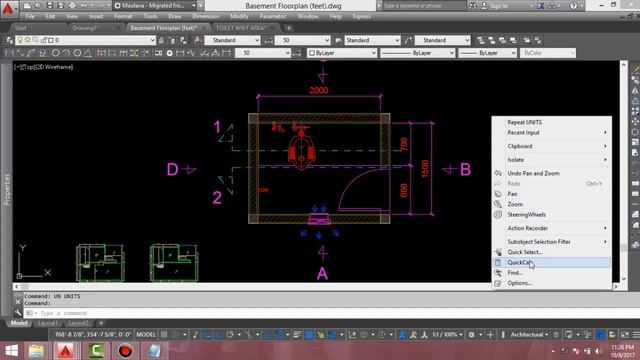The height and width of the screenshot is (360, 640).
Task: Open the Dimension Style 50 dropdown
Action: pos(302,40)
